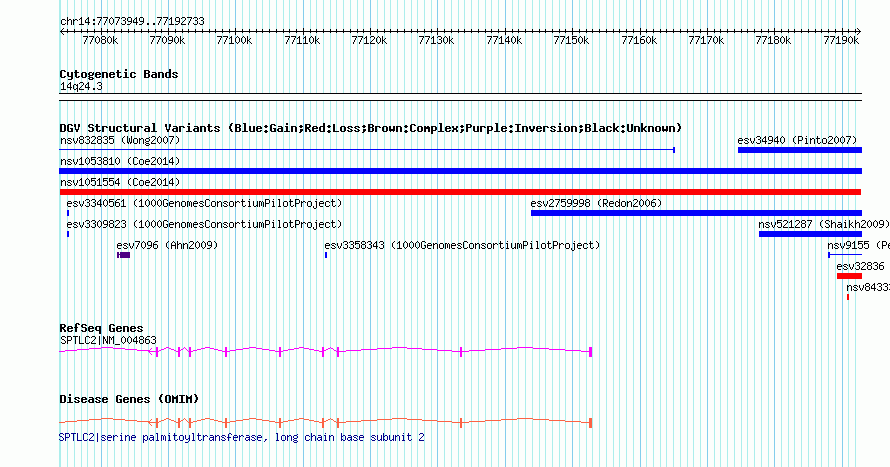Open variant nsv9155 label
Image resolution: width=890 pixels, height=467 pixels.
pos(858,245)
